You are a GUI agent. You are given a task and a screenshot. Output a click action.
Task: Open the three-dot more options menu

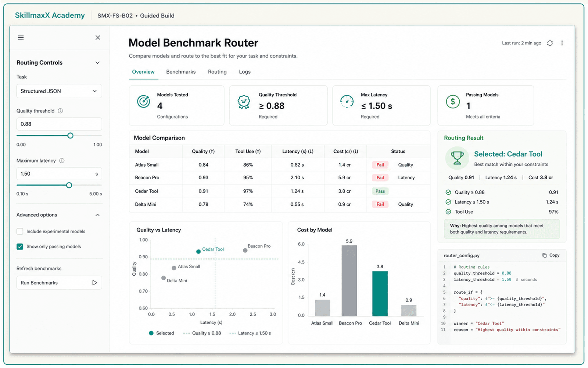[x=562, y=43]
